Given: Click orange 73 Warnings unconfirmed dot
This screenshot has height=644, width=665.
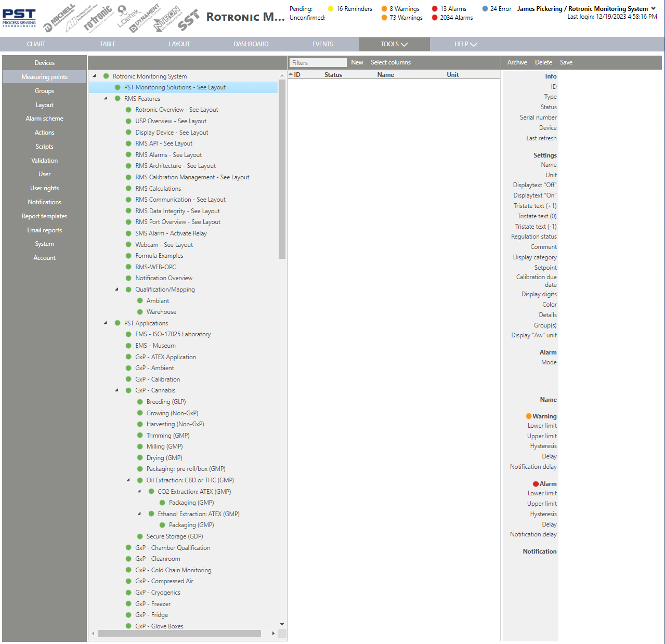Looking at the screenshot, I should (x=384, y=18).
